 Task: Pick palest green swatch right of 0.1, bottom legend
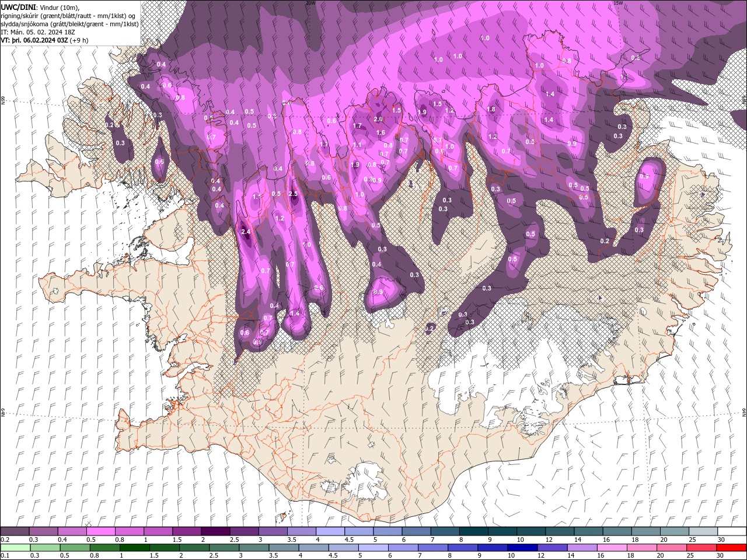[x=15, y=547]
